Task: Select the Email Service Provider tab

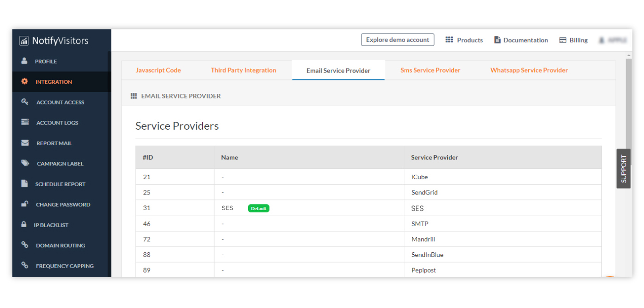Action: [339, 70]
